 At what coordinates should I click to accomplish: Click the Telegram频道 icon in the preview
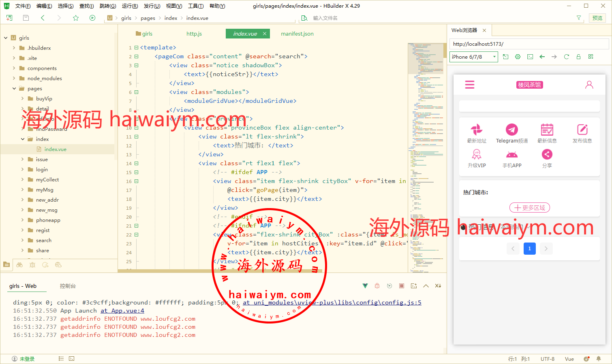(511, 130)
